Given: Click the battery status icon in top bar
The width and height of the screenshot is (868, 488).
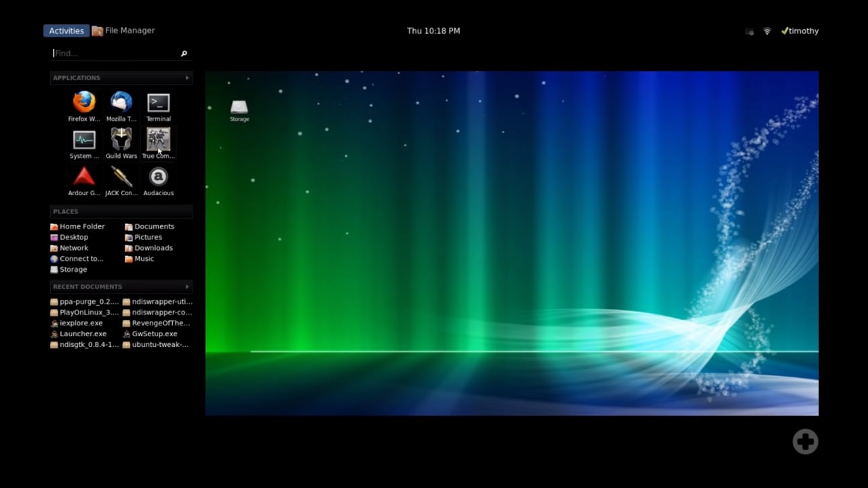Looking at the screenshot, I should 749,31.
